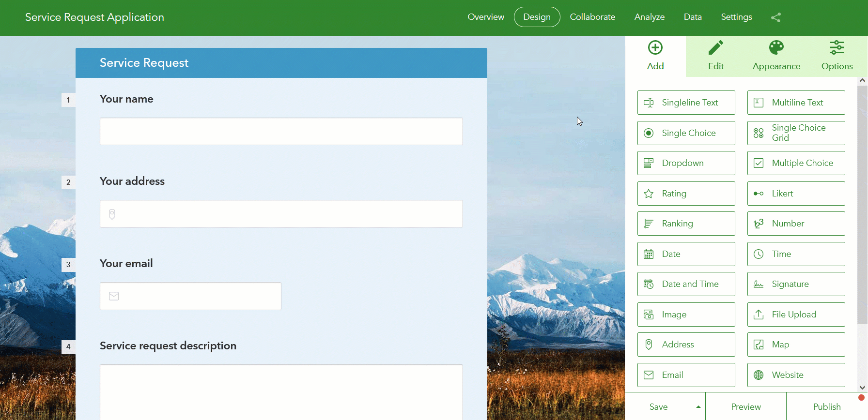Open the Appearance tab

(x=776, y=56)
